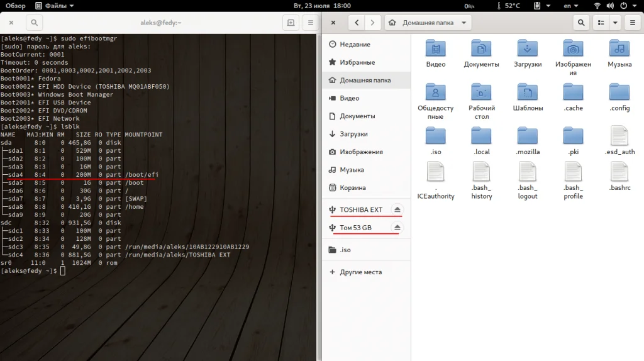Select the Документы folder
Viewport: 644px width, 361px height.
[481, 53]
